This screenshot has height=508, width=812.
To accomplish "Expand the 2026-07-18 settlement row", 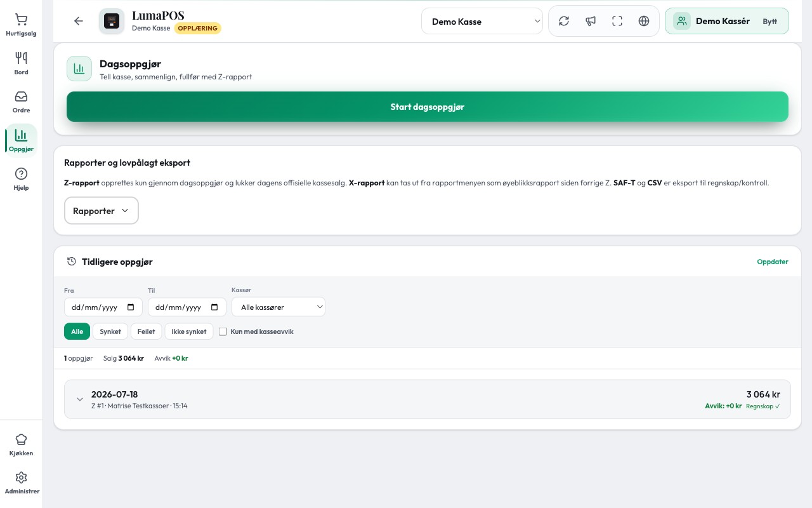I will (428, 399).
